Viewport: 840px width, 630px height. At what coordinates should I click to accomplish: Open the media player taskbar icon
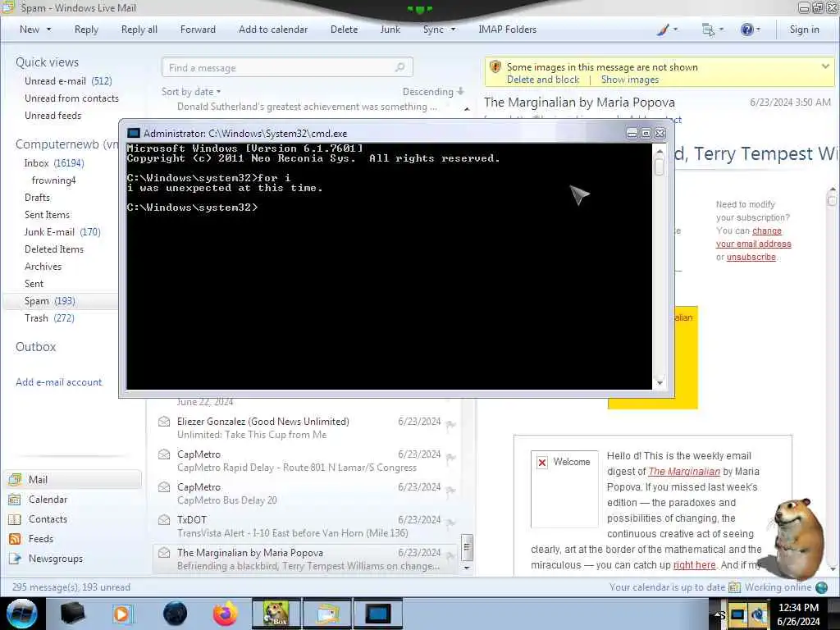122,614
